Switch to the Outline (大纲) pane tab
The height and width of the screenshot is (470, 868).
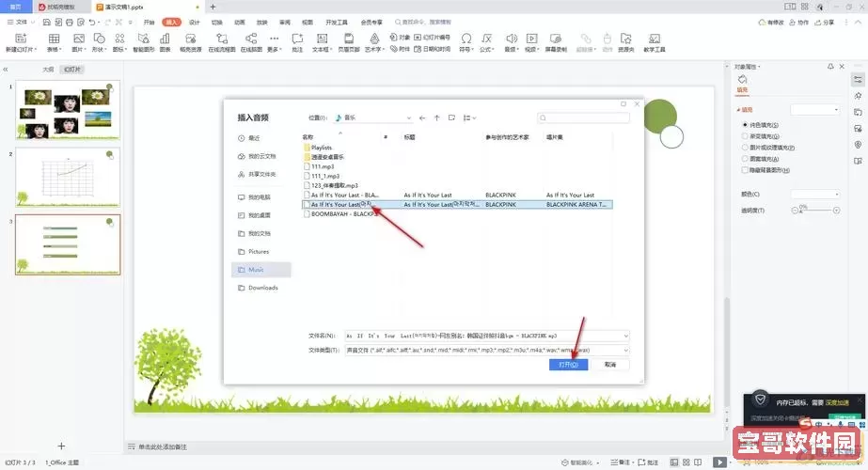pos(48,70)
